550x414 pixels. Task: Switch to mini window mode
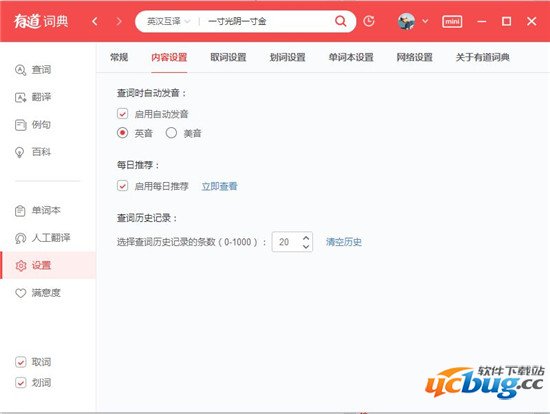point(452,22)
